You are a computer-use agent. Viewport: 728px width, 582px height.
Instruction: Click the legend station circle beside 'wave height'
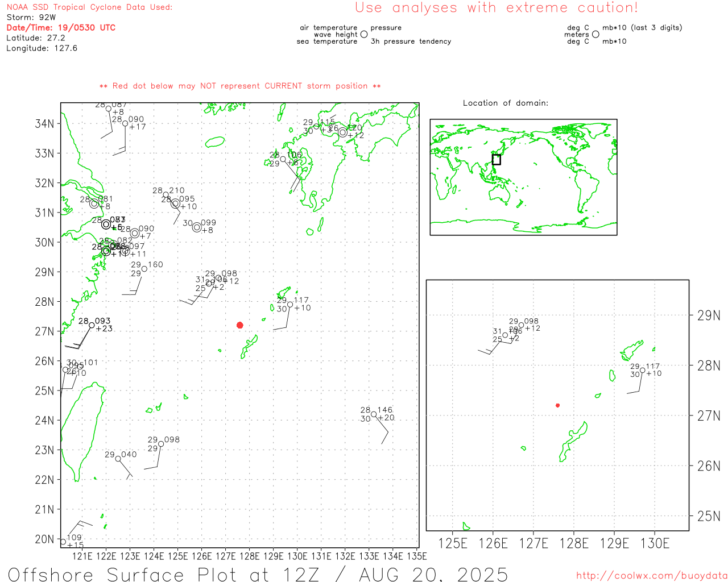coord(364,34)
